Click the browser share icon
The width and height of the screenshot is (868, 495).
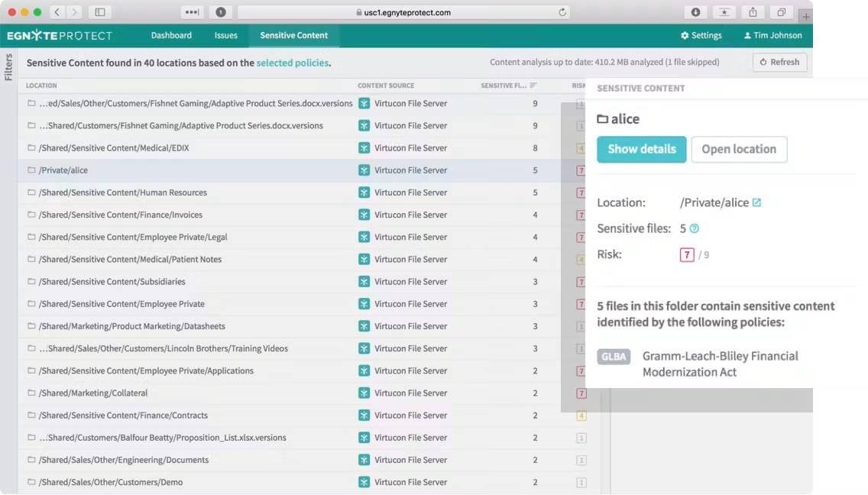[x=753, y=12]
